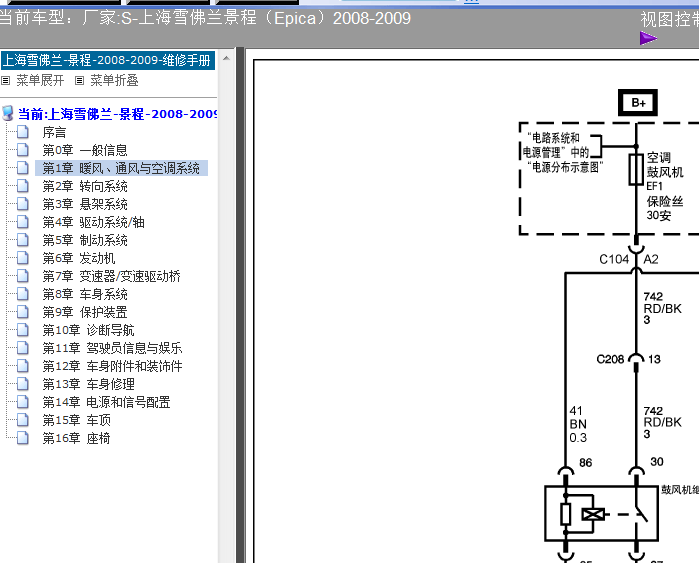Open 第5章 制动系统
This screenshot has height=563, width=699.
85,240
